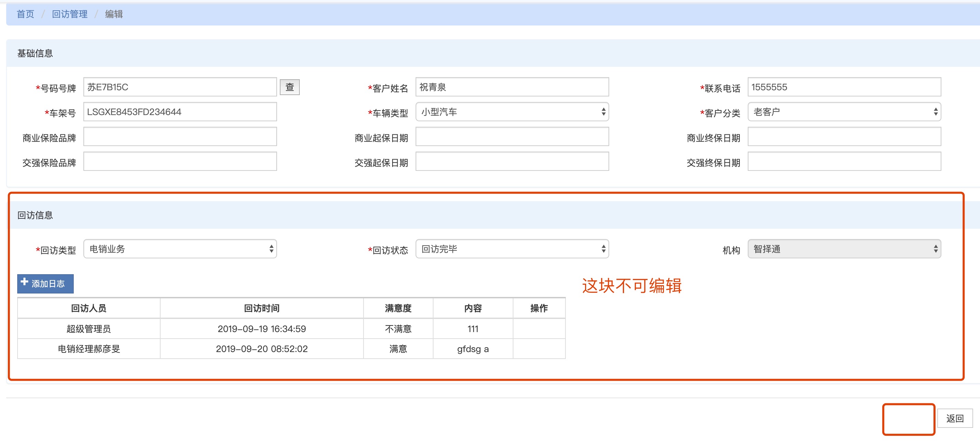Focus the 客户姓名 input field

512,87
